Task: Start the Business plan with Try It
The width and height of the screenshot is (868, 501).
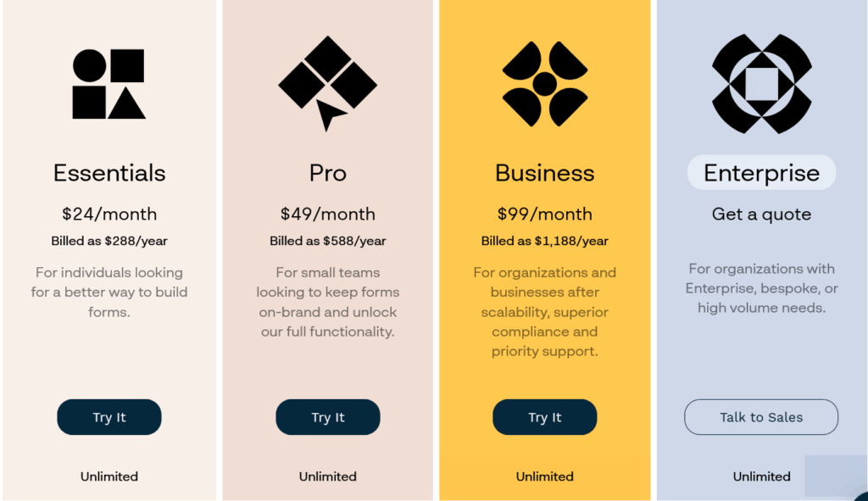Action: (x=544, y=417)
